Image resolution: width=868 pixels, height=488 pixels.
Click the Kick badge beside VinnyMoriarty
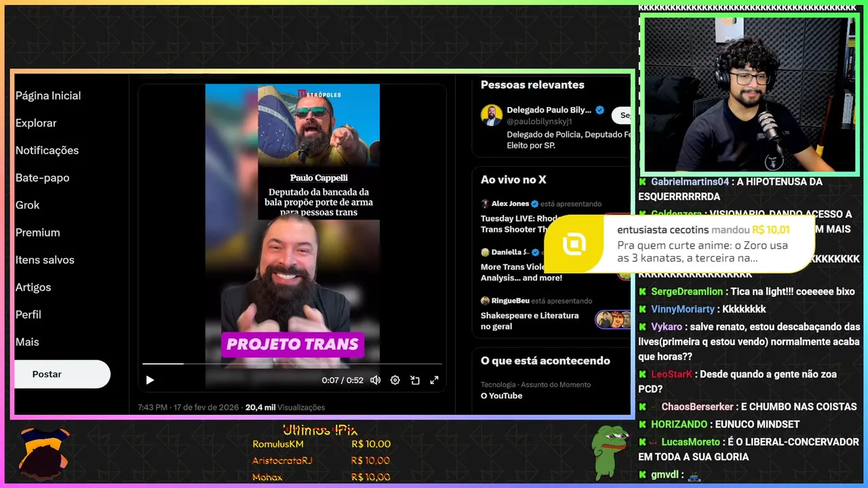[x=643, y=309]
